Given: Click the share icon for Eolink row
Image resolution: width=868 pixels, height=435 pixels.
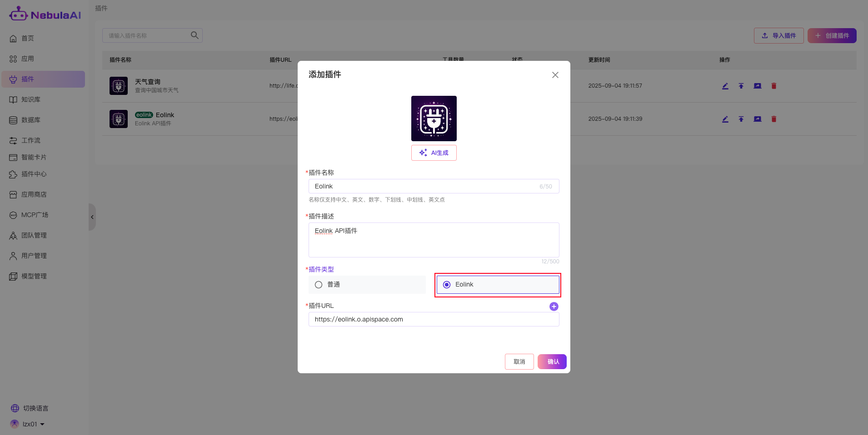Looking at the screenshot, I should (x=758, y=119).
